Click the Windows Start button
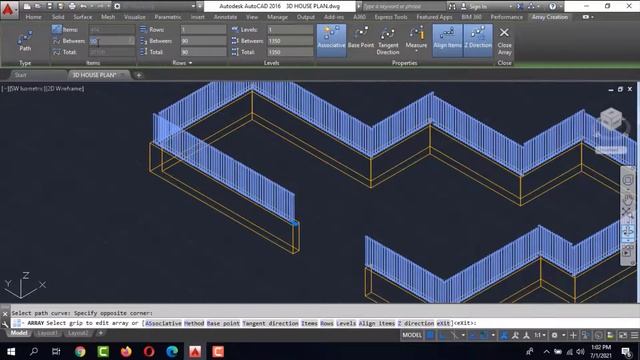The width and height of the screenshot is (640, 360). (11, 351)
